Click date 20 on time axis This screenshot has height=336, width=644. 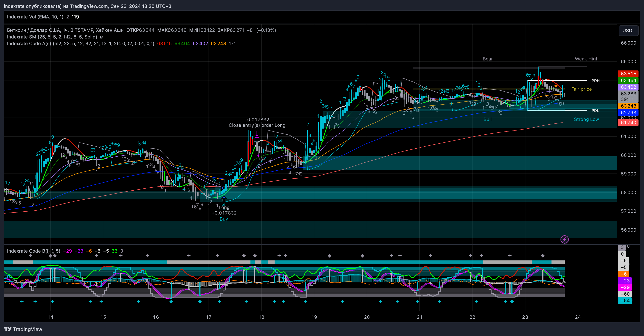(x=367, y=317)
